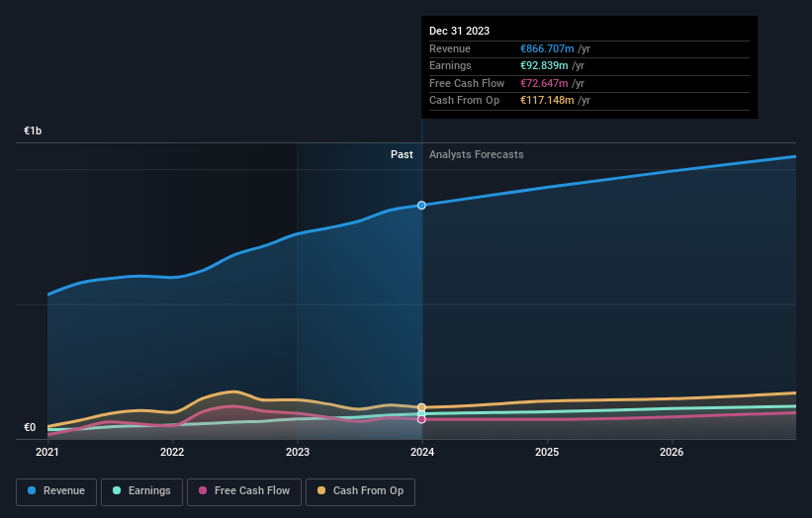Click the €1b y-axis label
812x518 pixels.
pyautogui.click(x=33, y=130)
